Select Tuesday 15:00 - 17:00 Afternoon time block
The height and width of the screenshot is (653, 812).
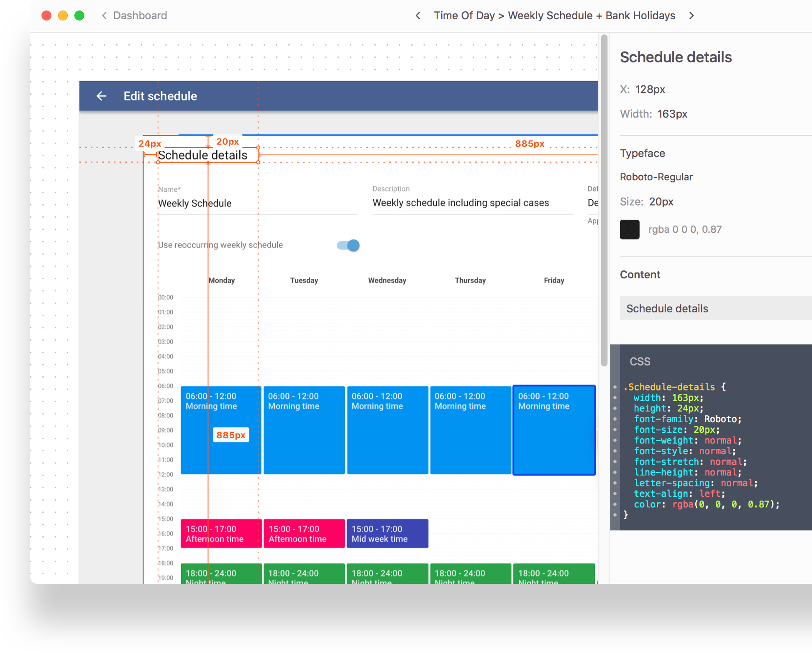click(304, 533)
